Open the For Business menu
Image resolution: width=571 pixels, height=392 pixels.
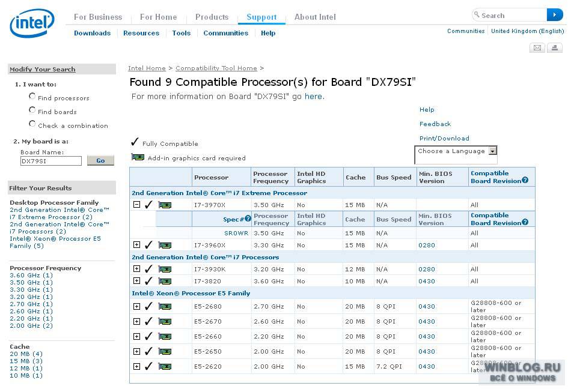[x=98, y=17]
